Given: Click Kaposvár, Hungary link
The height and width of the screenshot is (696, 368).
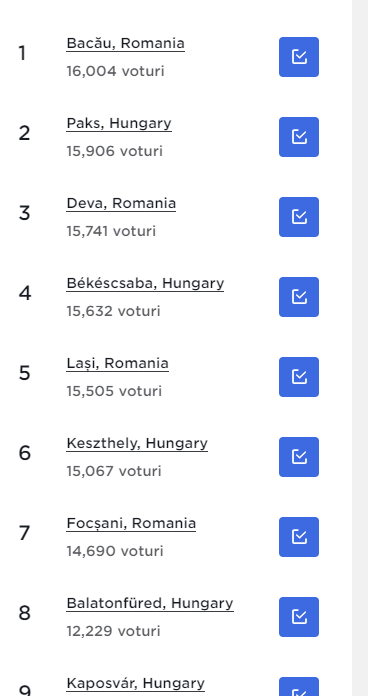Looking at the screenshot, I should click(x=136, y=683).
